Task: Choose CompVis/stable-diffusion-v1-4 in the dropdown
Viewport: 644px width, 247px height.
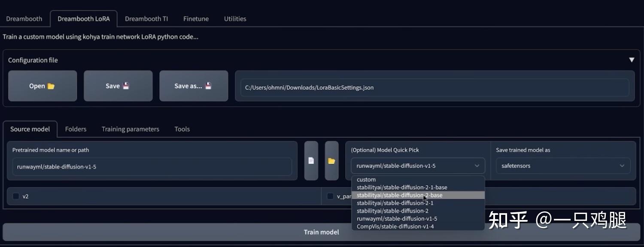Action: [395, 226]
